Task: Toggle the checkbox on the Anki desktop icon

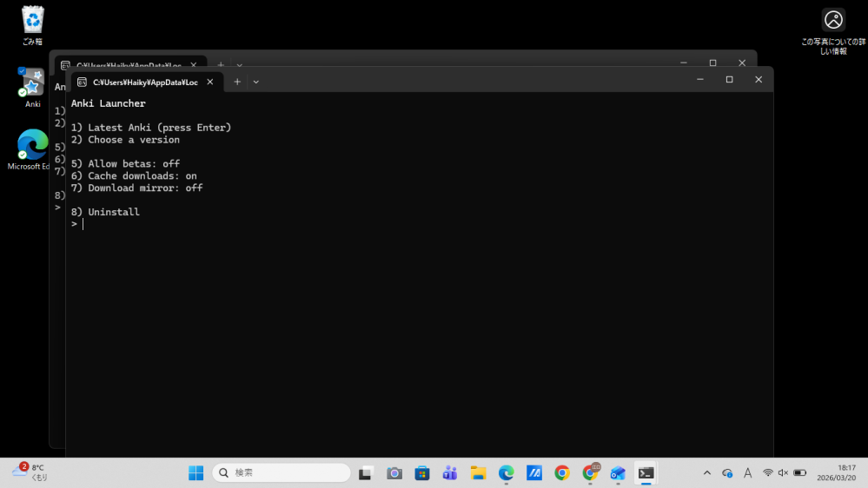Action: 22,71
